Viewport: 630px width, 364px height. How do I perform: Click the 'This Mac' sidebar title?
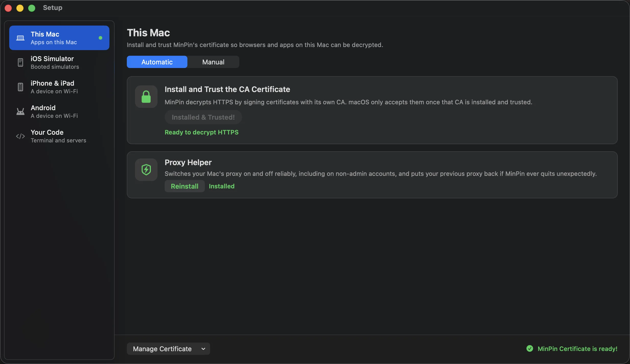(45, 34)
